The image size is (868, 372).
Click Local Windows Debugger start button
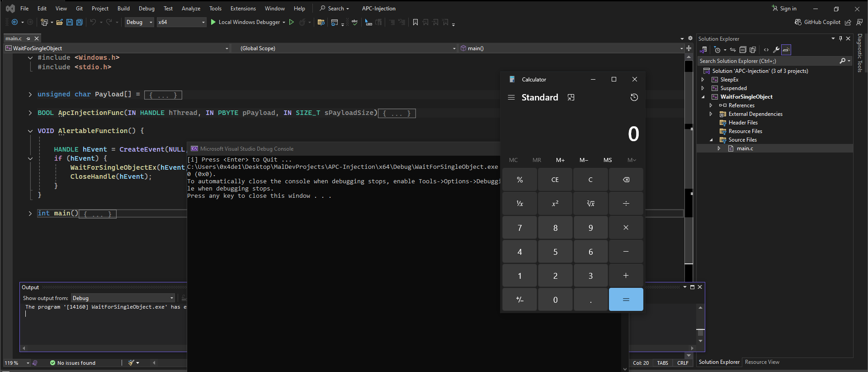pos(245,22)
